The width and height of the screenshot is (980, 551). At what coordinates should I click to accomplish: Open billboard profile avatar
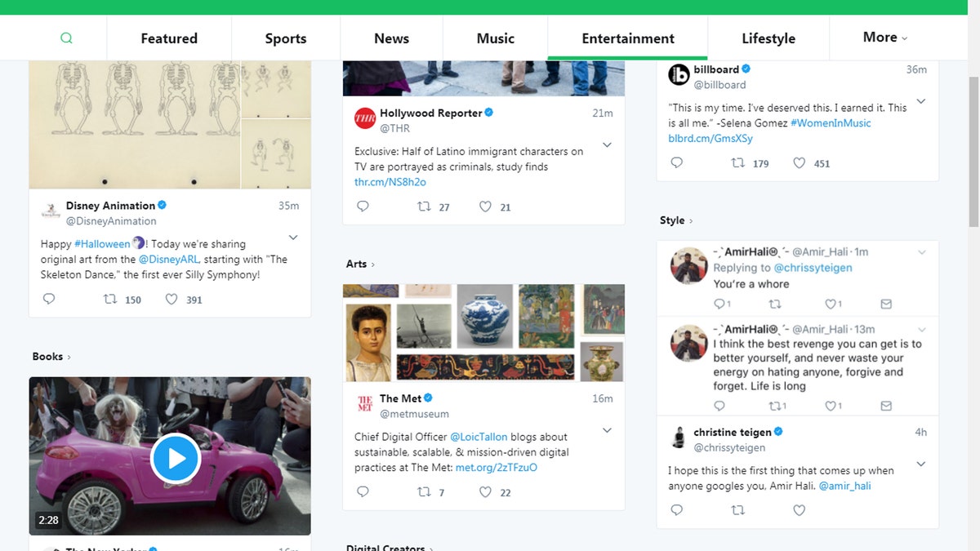(679, 75)
